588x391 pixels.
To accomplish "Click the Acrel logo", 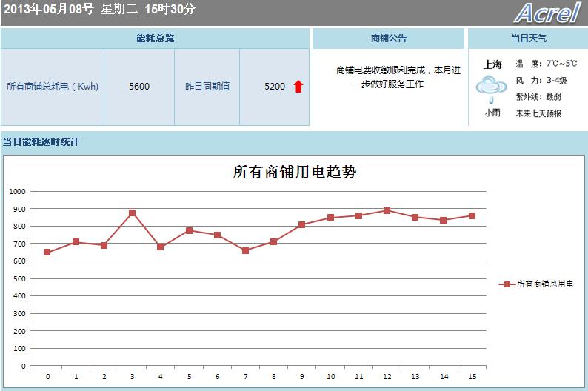I will click(x=547, y=13).
